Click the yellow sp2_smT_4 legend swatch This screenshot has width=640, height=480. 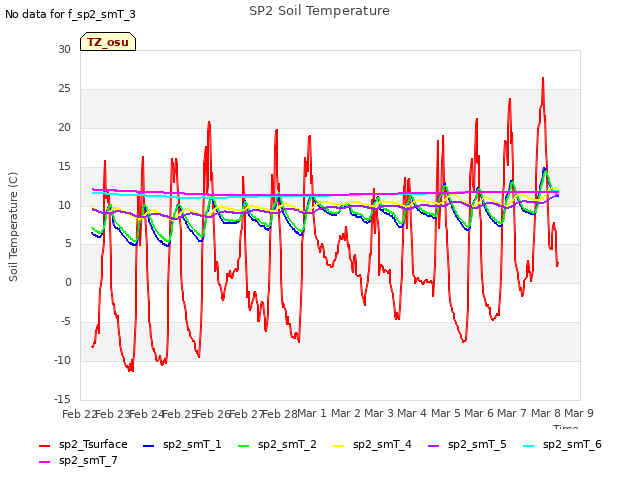(x=339, y=446)
